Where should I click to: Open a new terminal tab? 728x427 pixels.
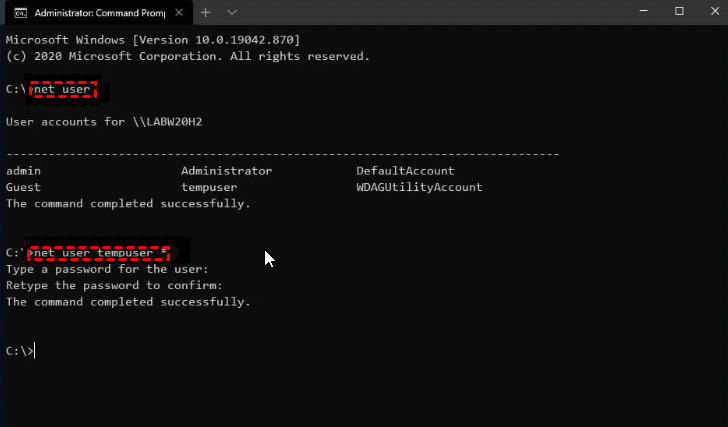[206, 12]
